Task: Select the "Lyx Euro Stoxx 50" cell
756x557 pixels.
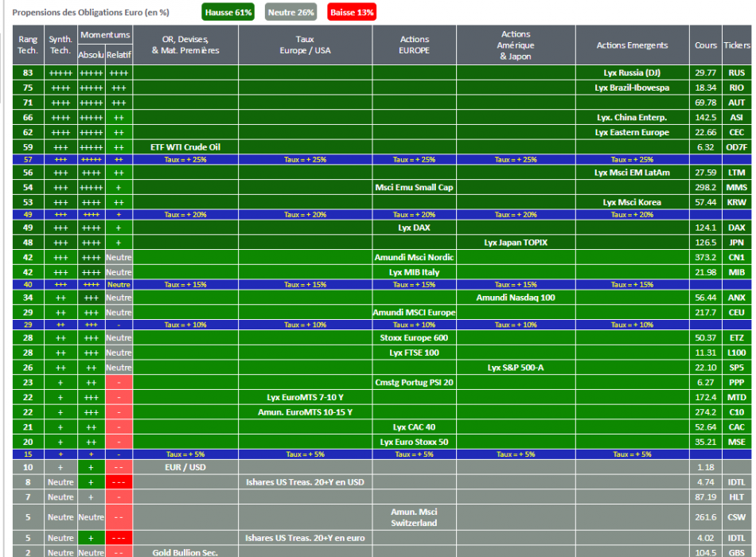Action: click(414, 442)
